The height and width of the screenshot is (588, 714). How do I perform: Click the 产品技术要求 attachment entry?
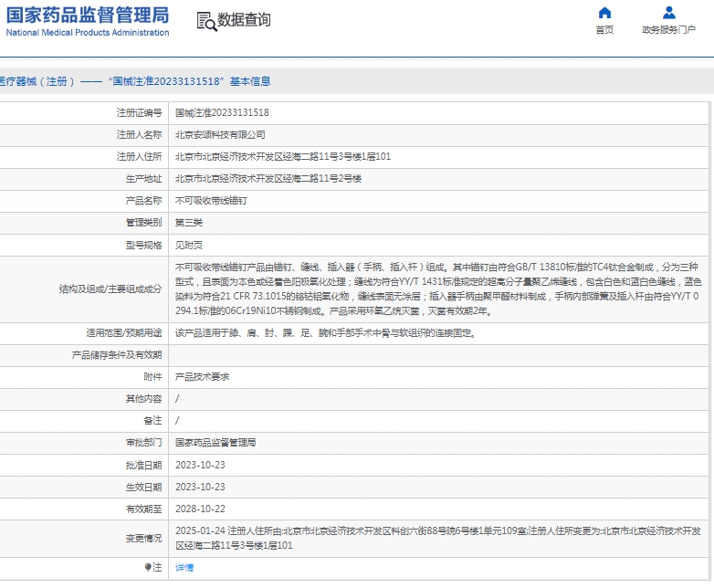(x=202, y=377)
